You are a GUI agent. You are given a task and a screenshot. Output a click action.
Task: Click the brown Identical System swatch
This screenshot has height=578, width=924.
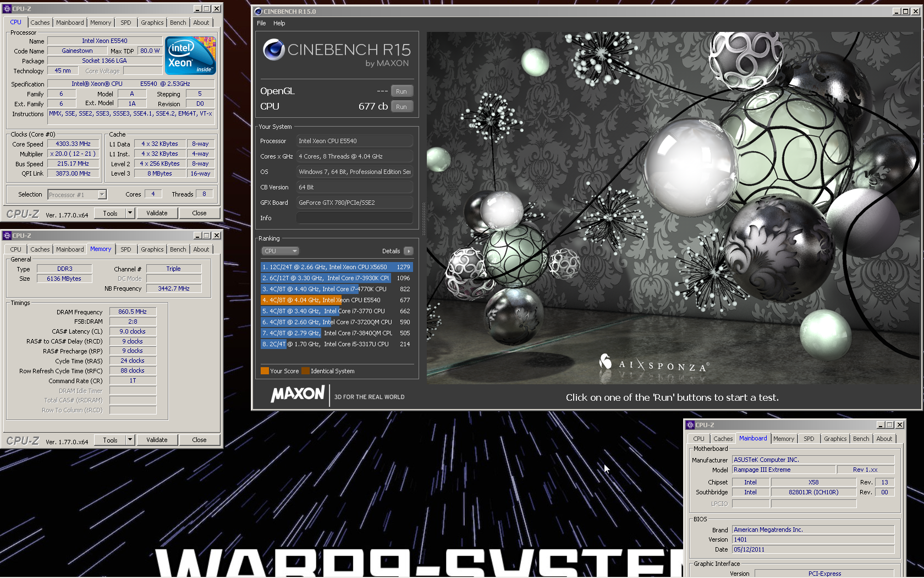(305, 371)
